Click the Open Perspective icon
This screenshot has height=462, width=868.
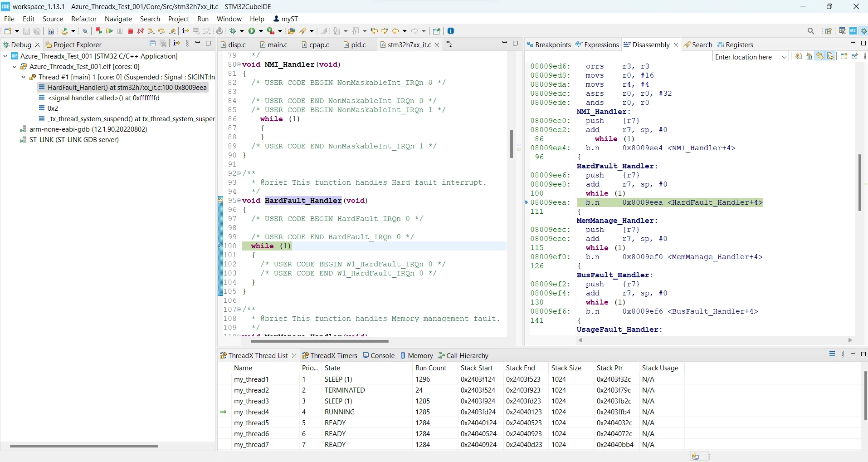point(828,31)
